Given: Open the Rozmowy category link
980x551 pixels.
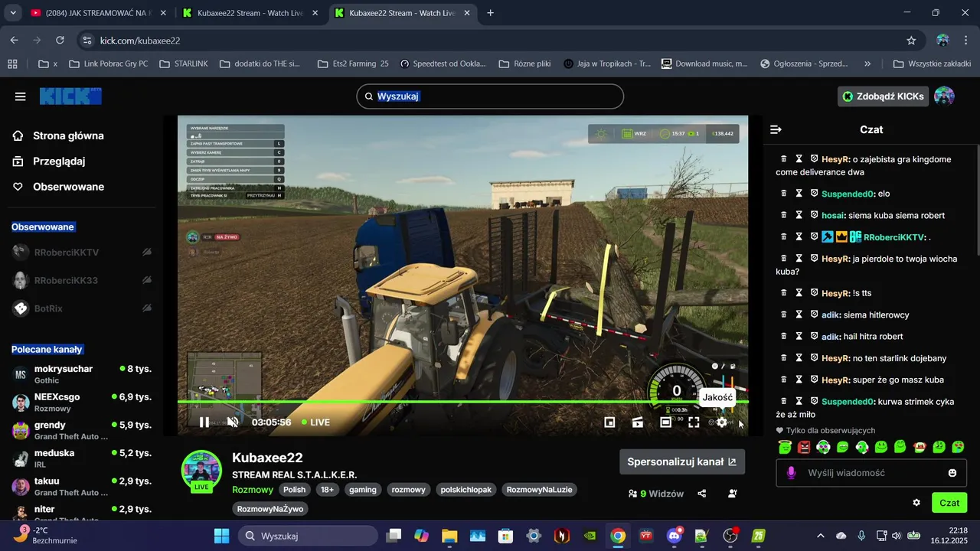Looking at the screenshot, I should 253,490.
